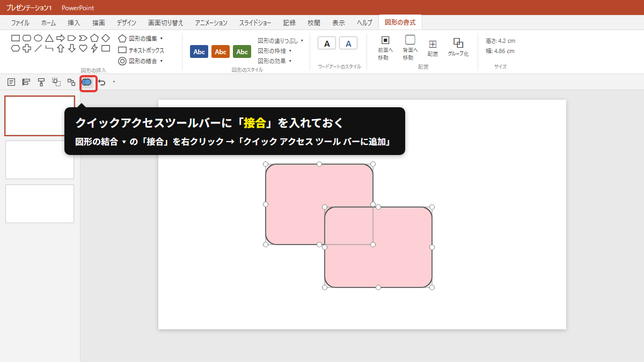Go to the デザイン tab
Viewport: 644px width, 362px height.
point(127,23)
